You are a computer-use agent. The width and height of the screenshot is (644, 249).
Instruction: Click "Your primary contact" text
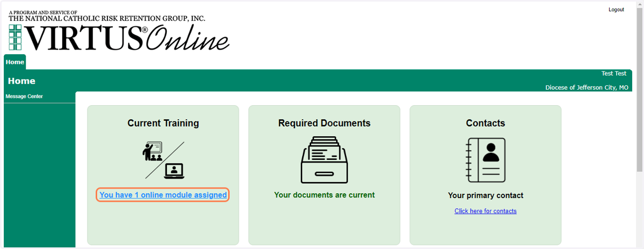click(486, 195)
